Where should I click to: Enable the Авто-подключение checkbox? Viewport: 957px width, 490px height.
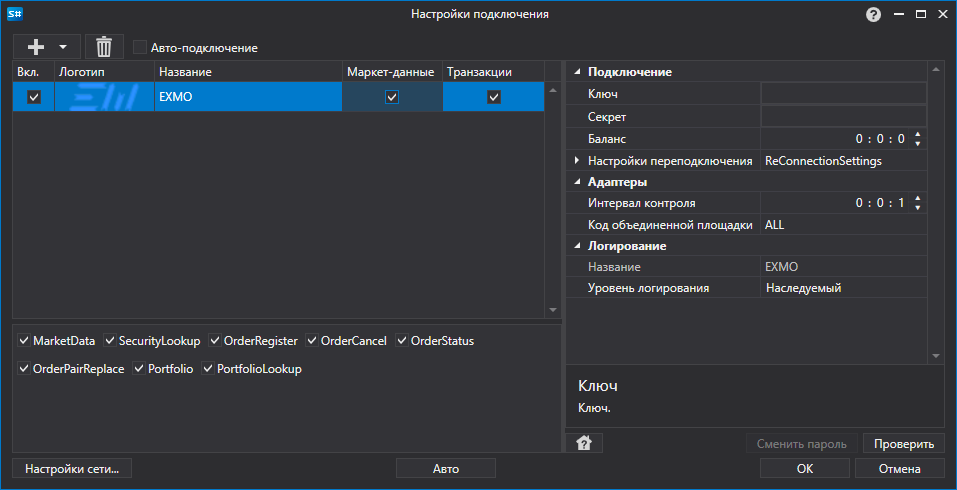(x=140, y=47)
